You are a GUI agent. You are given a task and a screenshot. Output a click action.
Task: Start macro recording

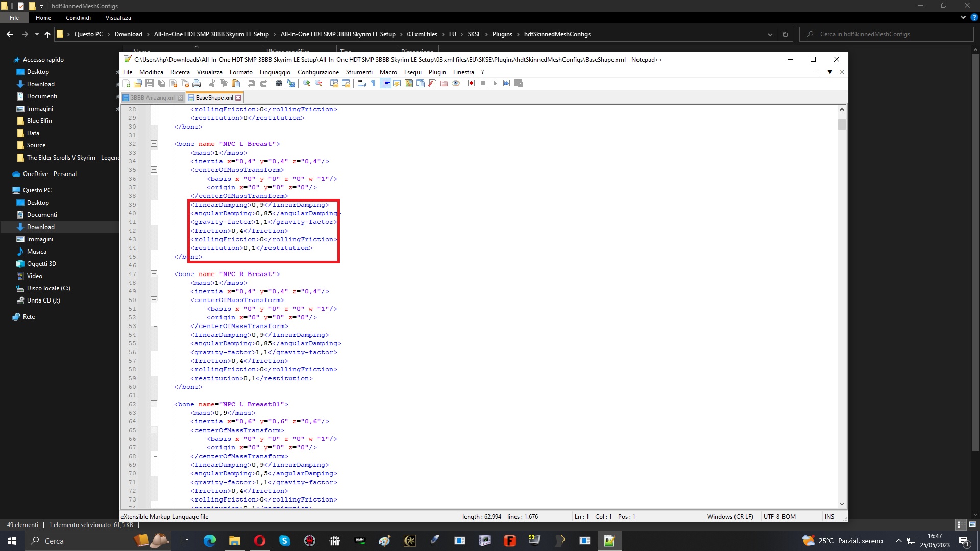point(471,84)
